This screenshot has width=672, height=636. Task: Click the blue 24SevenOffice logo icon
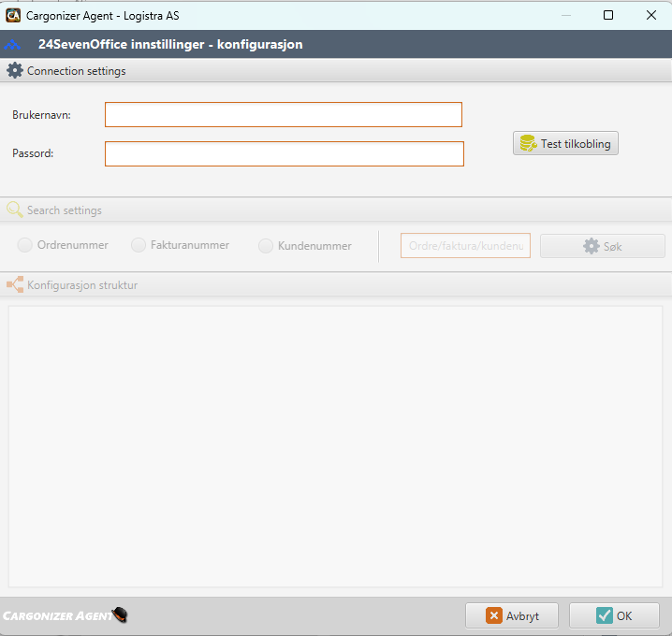coord(12,45)
